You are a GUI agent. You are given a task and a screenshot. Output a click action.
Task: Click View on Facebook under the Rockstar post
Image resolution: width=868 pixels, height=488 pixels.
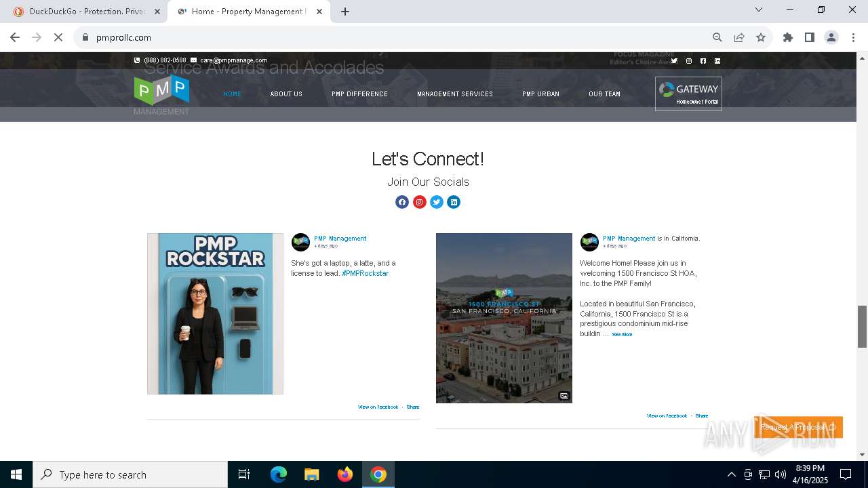[x=378, y=407]
